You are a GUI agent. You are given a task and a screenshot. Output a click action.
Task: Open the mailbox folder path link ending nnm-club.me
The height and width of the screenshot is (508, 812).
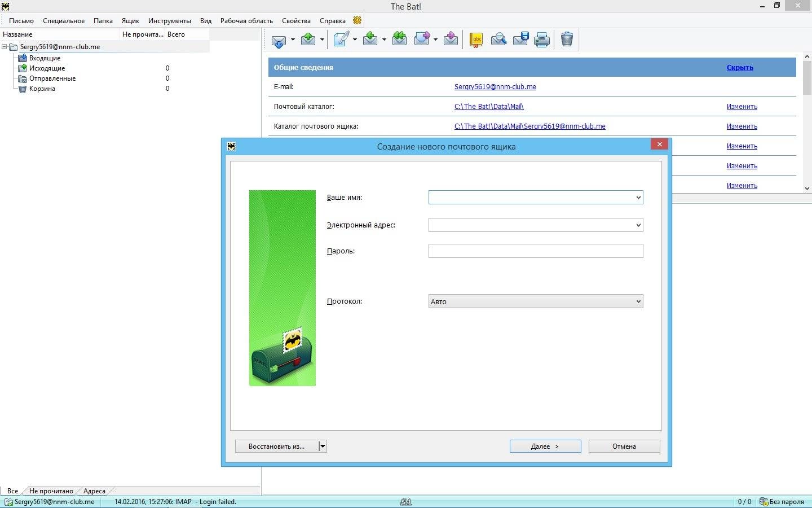(530, 126)
